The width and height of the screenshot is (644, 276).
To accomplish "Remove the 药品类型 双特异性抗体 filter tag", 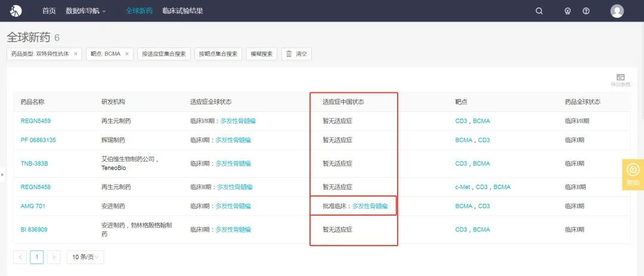I will tap(76, 54).
